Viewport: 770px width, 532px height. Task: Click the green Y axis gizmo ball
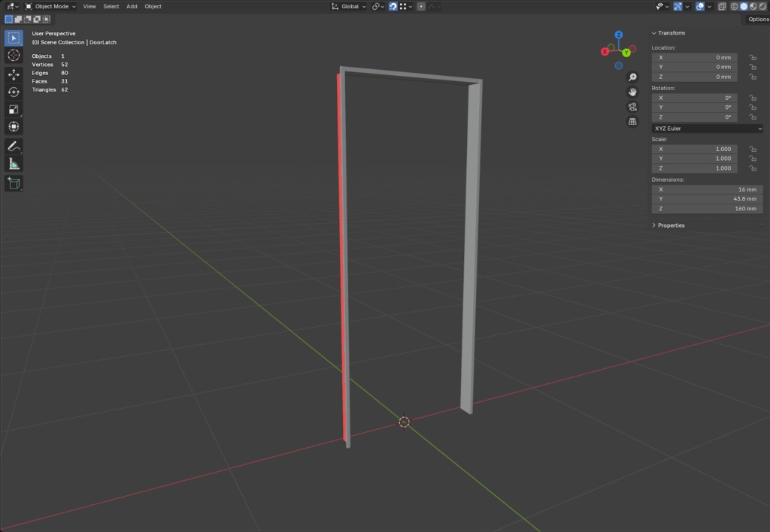[626, 53]
